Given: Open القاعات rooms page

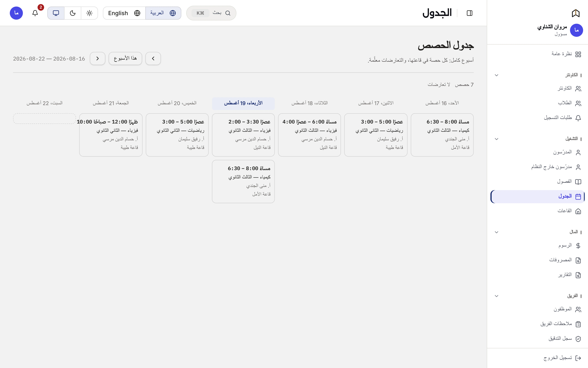Looking at the screenshot, I should (x=537, y=211).
